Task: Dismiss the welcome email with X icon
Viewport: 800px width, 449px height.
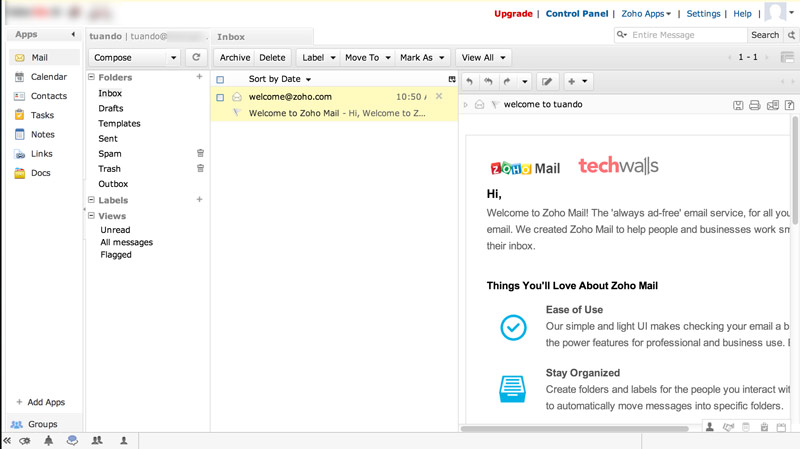Action: (x=439, y=96)
